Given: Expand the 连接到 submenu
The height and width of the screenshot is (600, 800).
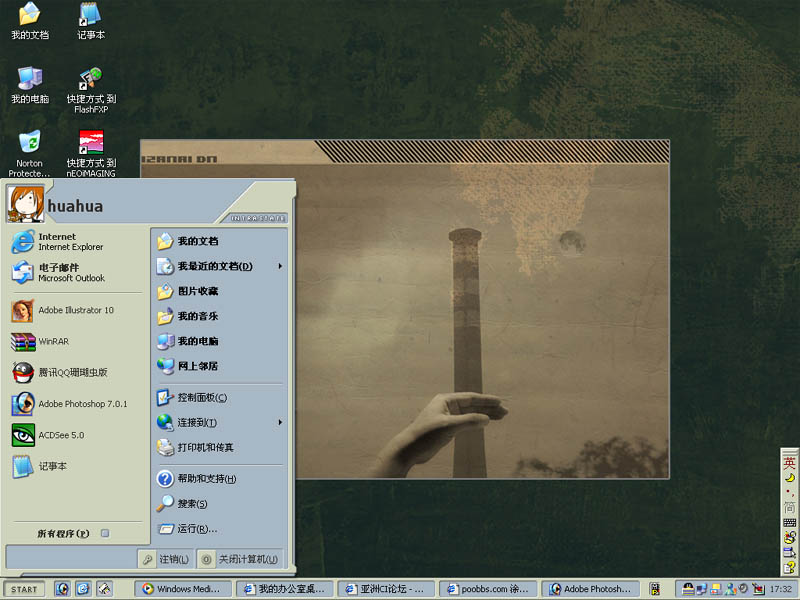Looking at the screenshot, I should (280, 423).
